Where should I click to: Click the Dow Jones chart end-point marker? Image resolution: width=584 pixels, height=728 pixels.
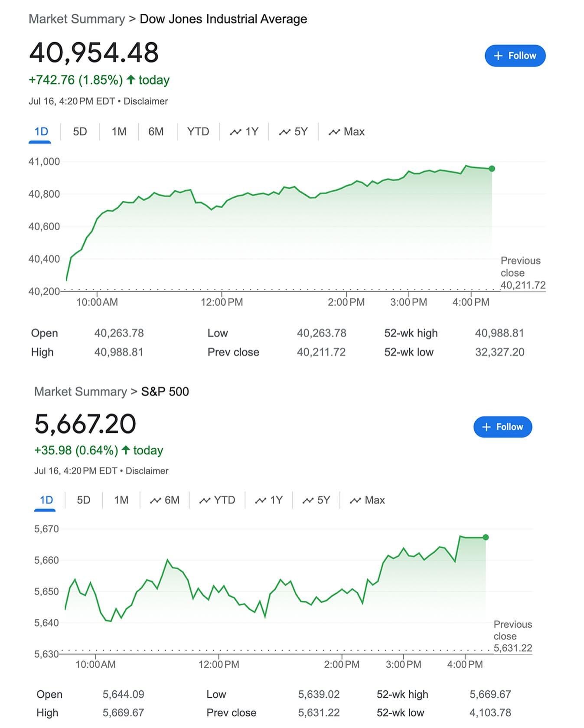(492, 169)
